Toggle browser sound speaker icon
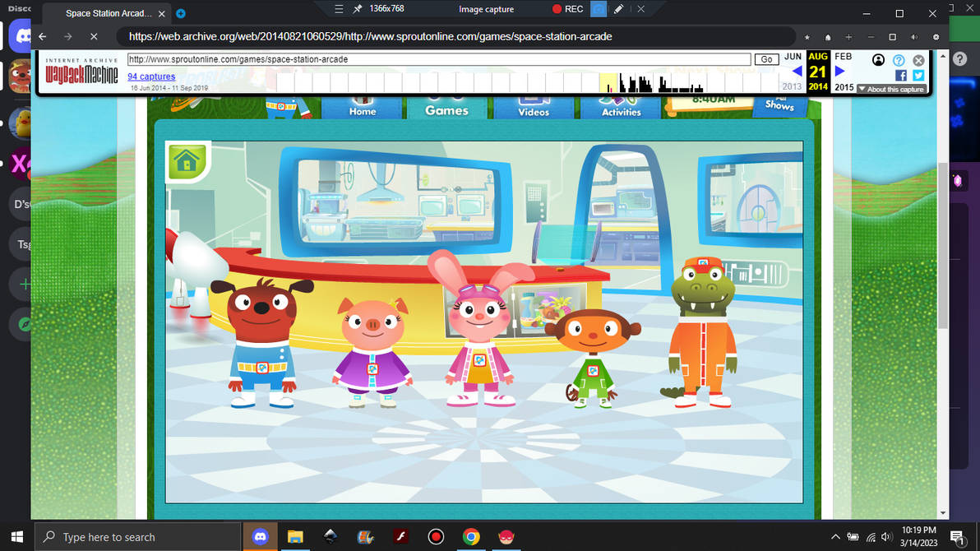 pyautogui.click(x=913, y=37)
